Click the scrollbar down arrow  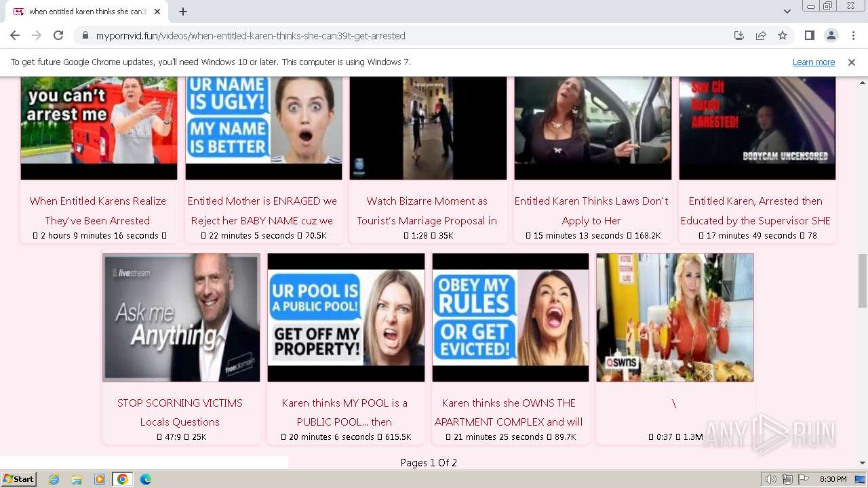(863, 464)
